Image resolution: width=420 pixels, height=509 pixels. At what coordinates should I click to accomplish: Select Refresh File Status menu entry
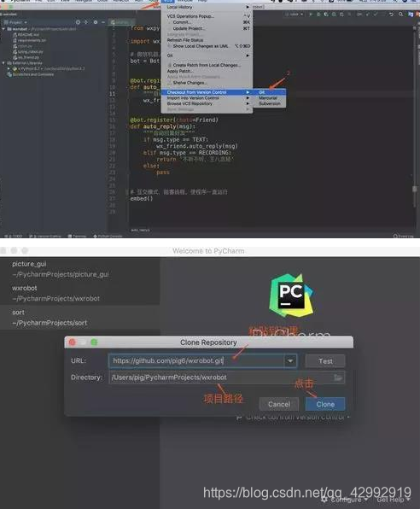point(207,40)
